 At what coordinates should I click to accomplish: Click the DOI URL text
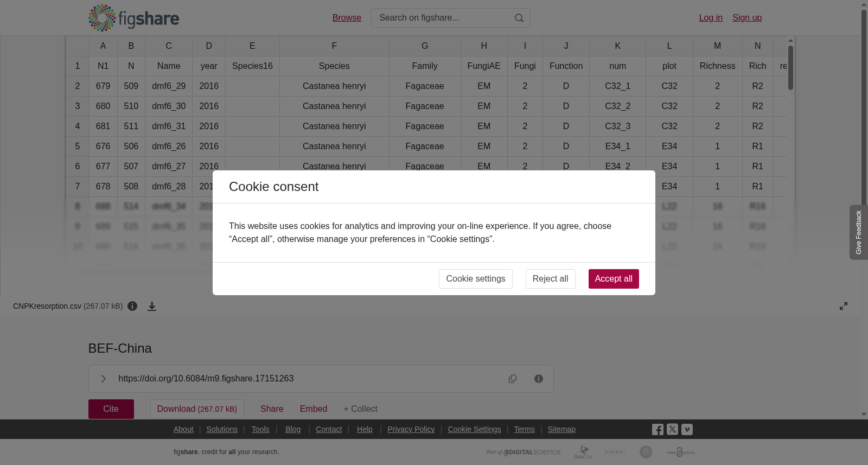(206, 379)
